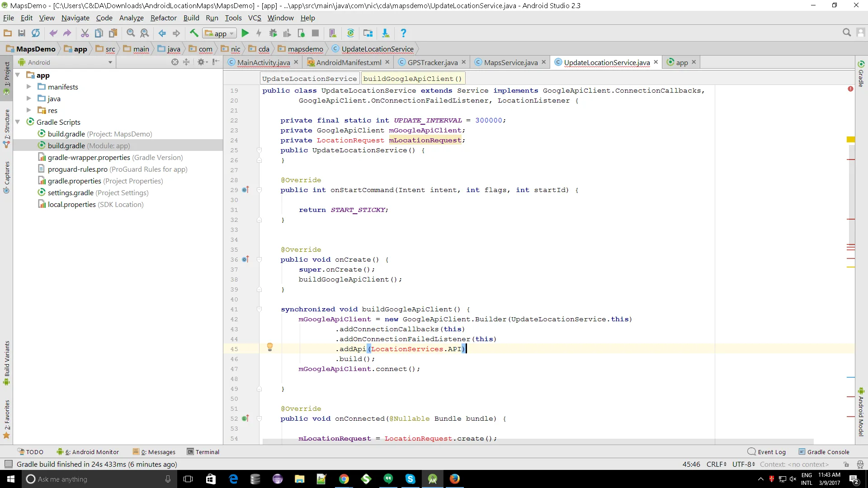Open the Refactor menu
The height and width of the screenshot is (488, 868).
pyautogui.click(x=163, y=18)
